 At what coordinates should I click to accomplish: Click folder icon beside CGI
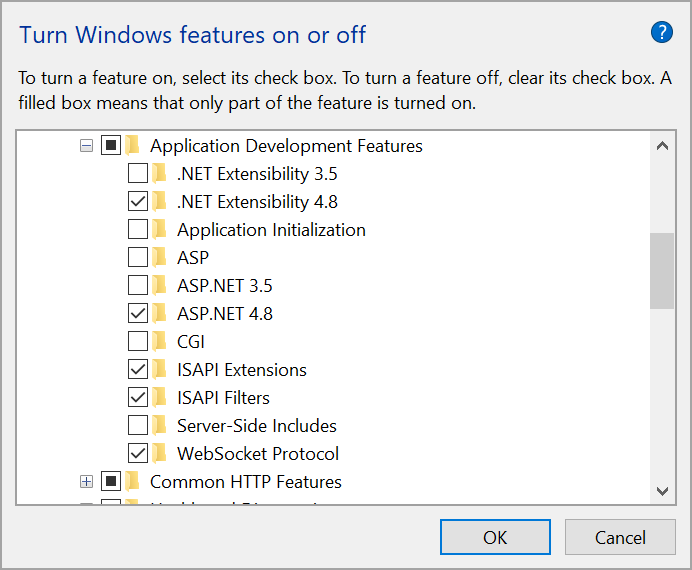(159, 341)
